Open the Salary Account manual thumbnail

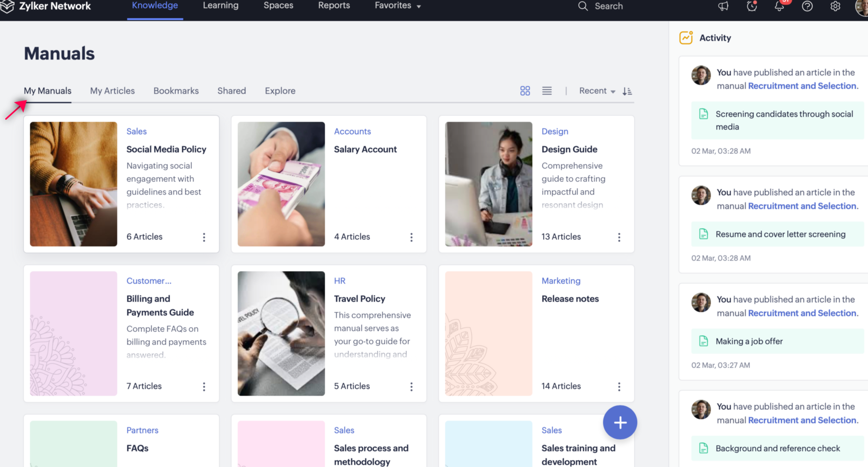click(281, 184)
